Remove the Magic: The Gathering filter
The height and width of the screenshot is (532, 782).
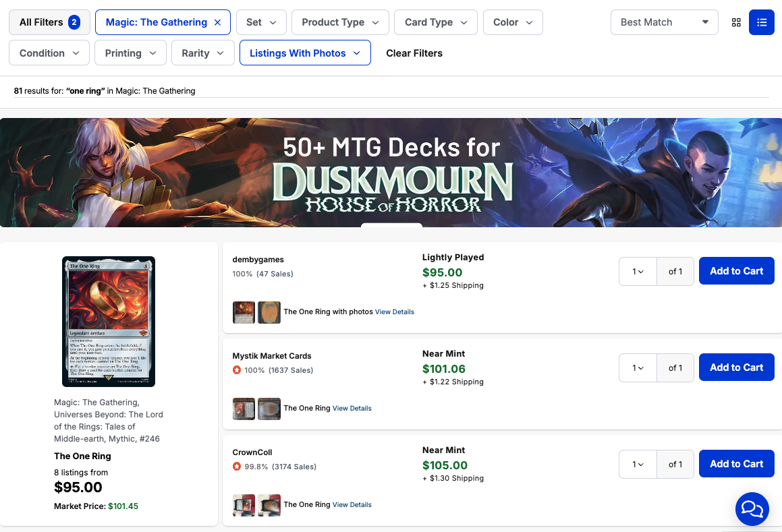tap(217, 22)
